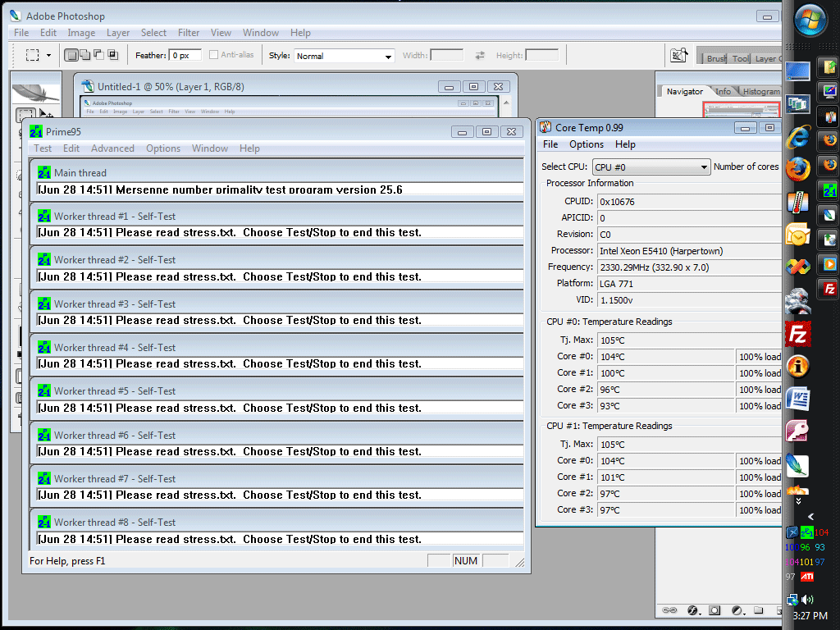This screenshot has width=840, height=630.
Task: Switch to the Histogram palette tab
Action: 760,92
